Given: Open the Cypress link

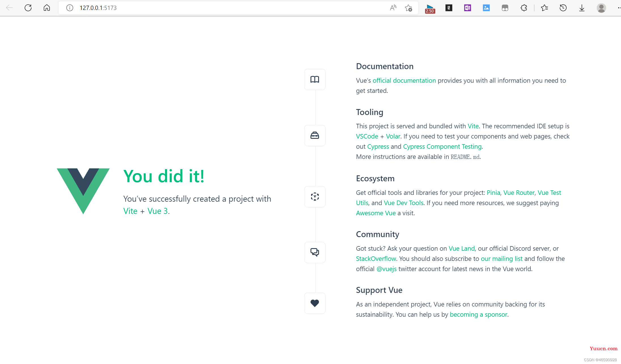Looking at the screenshot, I should [x=378, y=146].
